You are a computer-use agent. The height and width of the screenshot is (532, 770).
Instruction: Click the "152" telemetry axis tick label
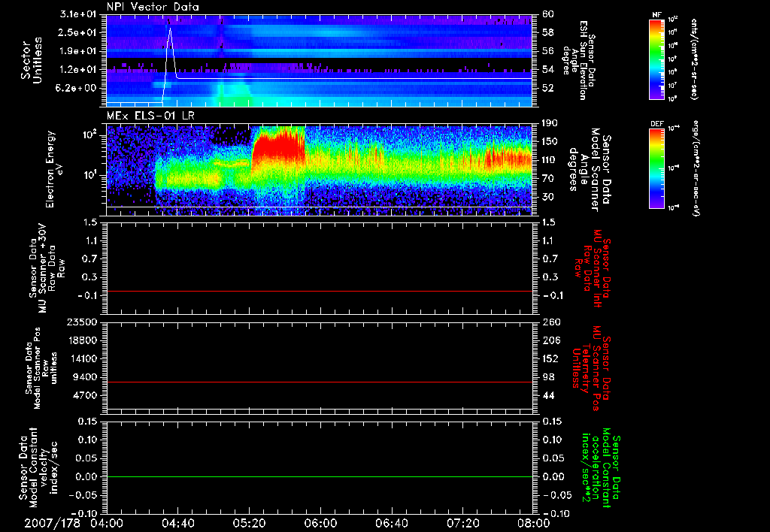pyautogui.click(x=551, y=358)
